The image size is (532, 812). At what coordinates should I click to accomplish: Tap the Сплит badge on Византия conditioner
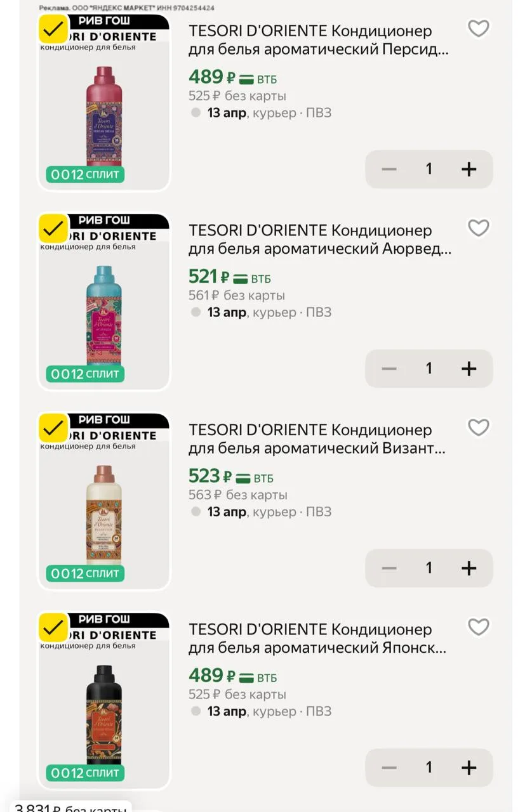pyautogui.click(x=85, y=573)
